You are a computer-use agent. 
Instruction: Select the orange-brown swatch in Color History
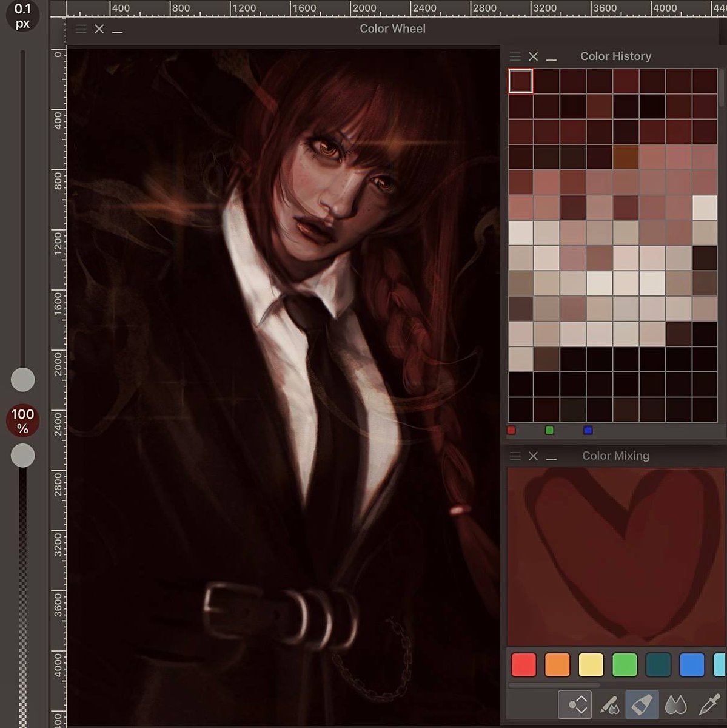click(626, 157)
